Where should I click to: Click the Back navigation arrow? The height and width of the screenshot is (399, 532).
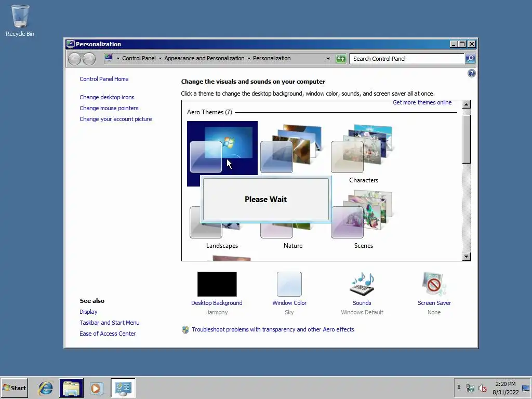[x=74, y=59]
